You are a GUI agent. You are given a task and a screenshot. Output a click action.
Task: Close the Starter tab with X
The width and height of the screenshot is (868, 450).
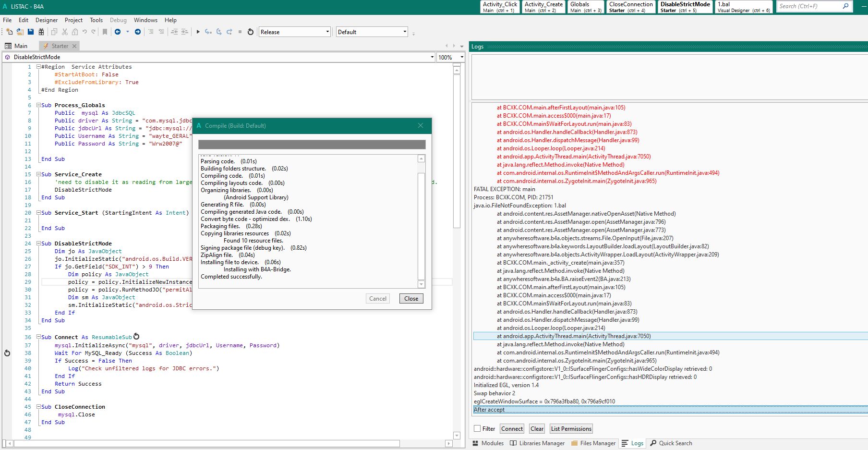[x=74, y=46]
